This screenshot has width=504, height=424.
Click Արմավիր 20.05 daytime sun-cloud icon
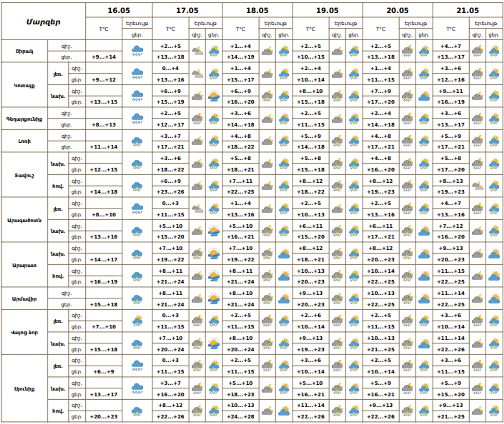pos(424,299)
